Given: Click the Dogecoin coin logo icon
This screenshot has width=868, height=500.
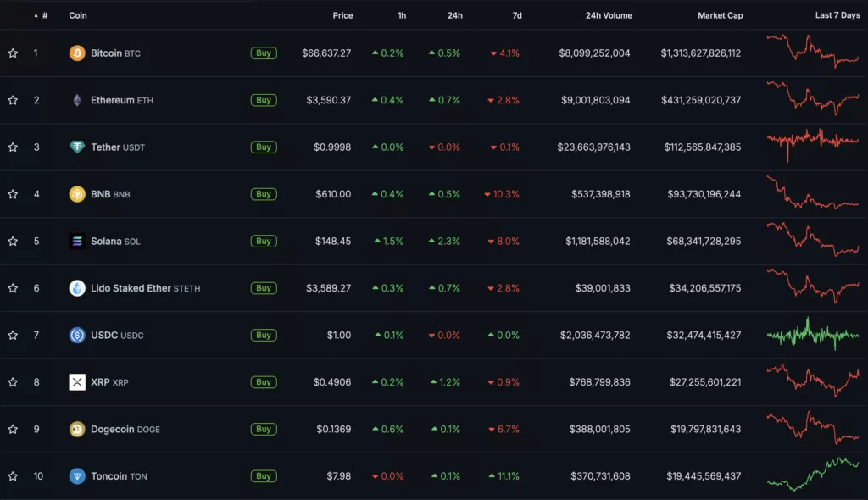Looking at the screenshot, I should [77, 429].
